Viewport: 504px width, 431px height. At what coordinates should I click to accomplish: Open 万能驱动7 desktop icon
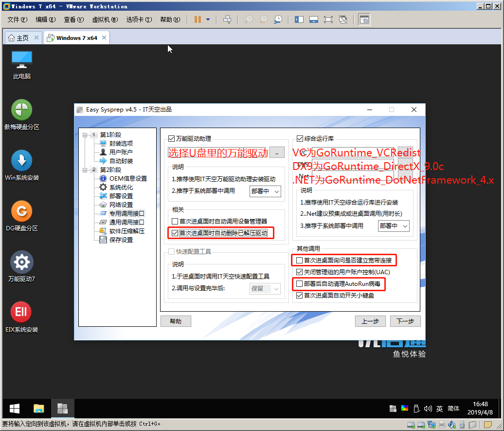21,266
